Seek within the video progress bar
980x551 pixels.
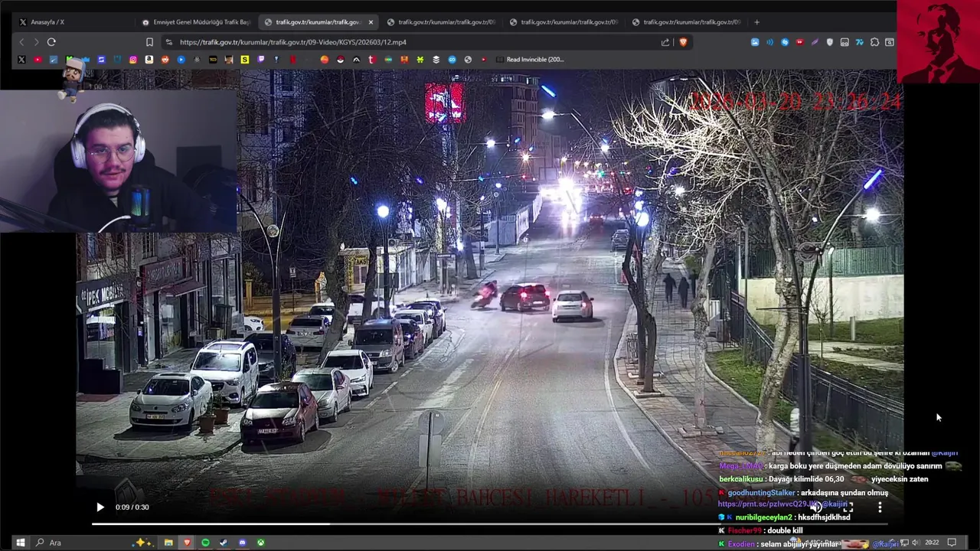490,523
